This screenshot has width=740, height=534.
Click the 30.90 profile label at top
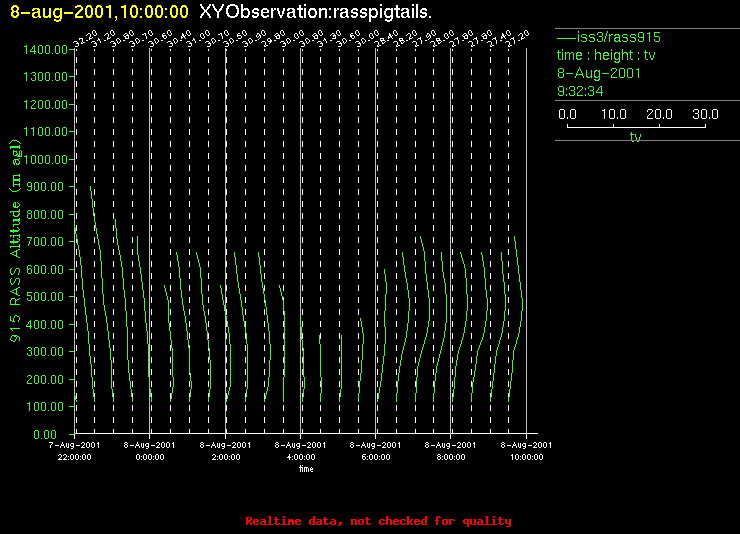click(255, 38)
